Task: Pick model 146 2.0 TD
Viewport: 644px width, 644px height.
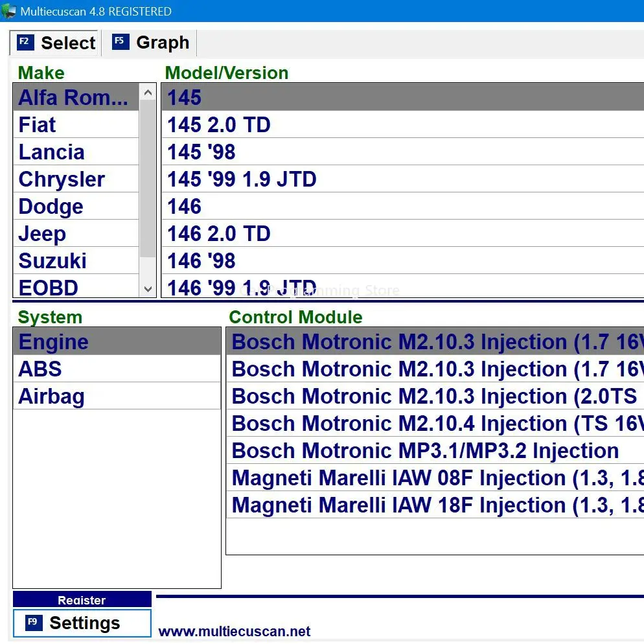Action: click(402, 233)
